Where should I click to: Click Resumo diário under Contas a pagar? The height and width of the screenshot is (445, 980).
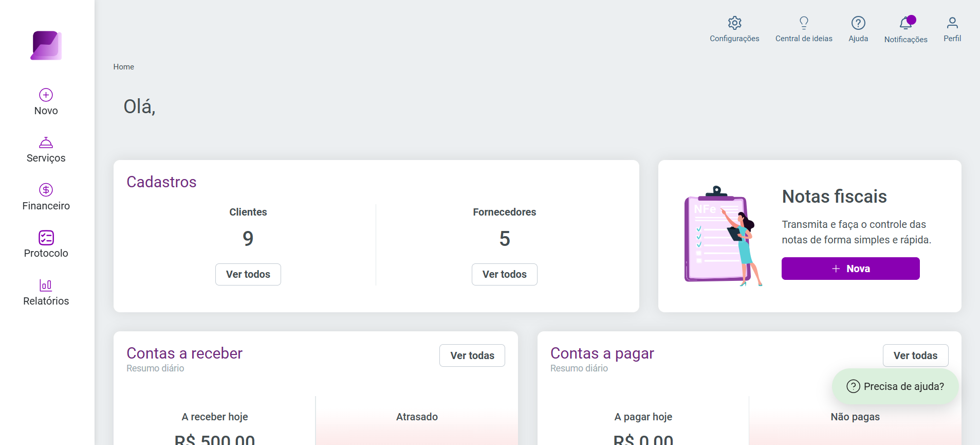(579, 368)
